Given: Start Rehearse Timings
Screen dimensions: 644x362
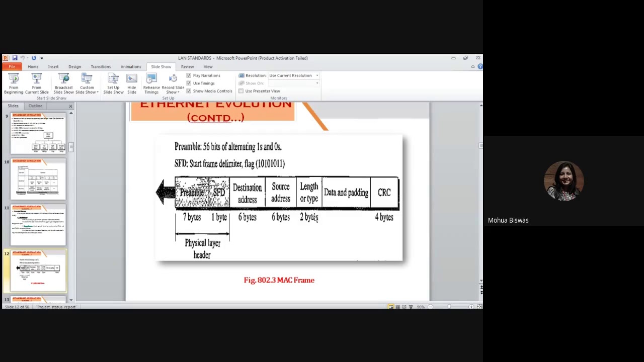Looking at the screenshot, I should pyautogui.click(x=151, y=83).
